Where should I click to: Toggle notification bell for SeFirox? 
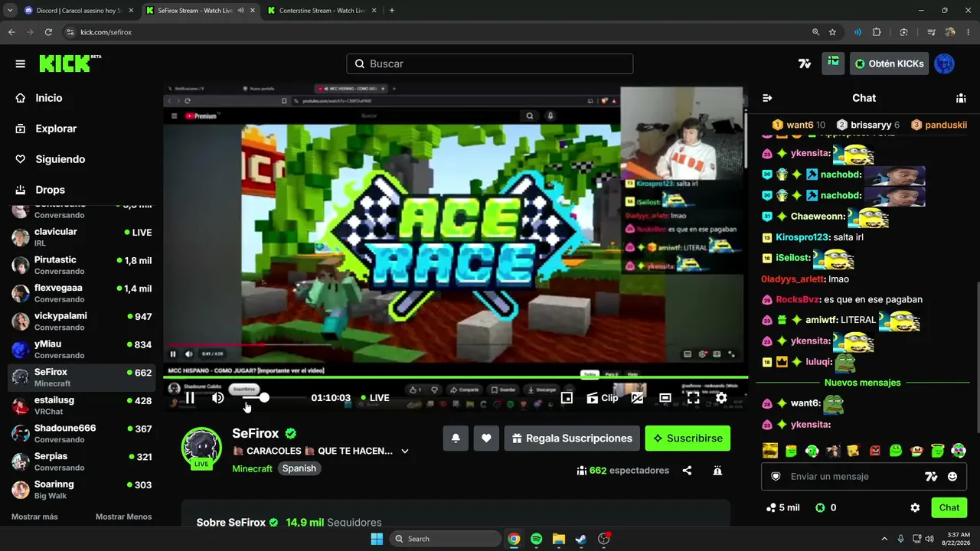click(x=456, y=439)
